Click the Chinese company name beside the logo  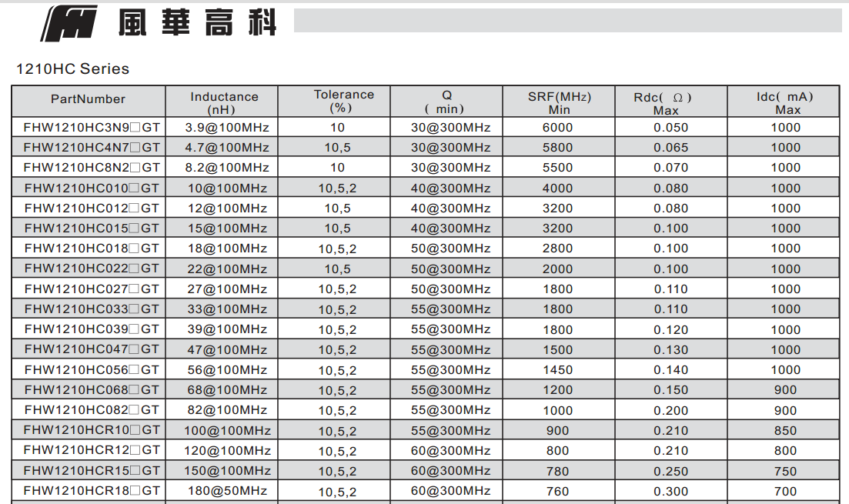(197, 23)
